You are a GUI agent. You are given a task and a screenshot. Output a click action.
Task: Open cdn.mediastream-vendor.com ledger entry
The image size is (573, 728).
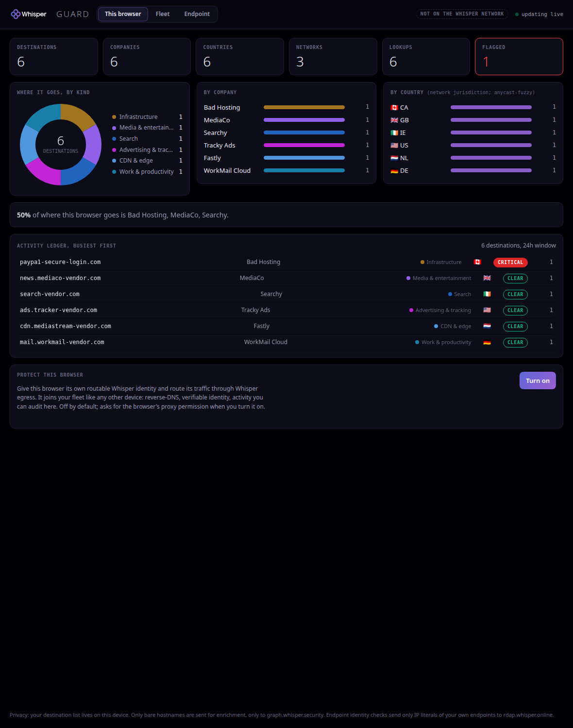coord(286,326)
